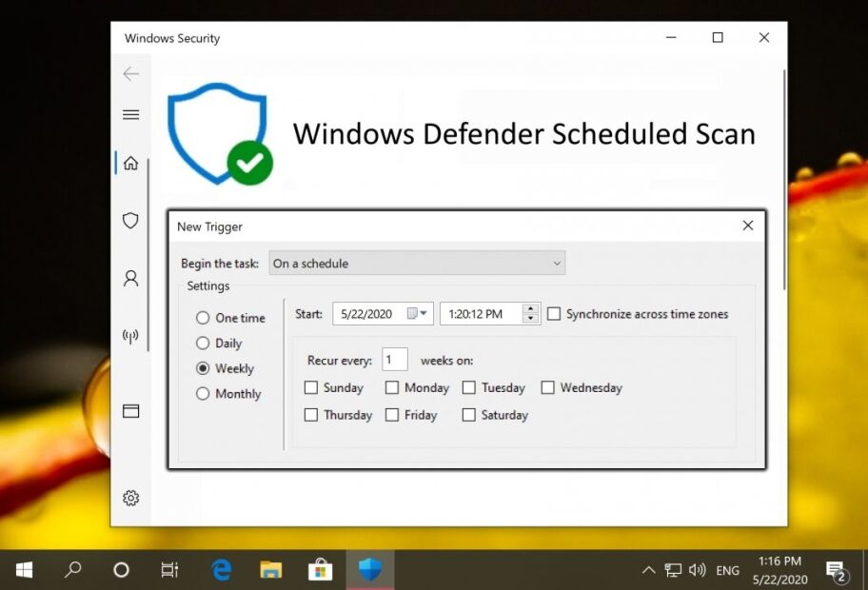Image resolution: width=868 pixels, height=590 pixels.
Task: Enable Synchronize across time zones
Action: 554,314
